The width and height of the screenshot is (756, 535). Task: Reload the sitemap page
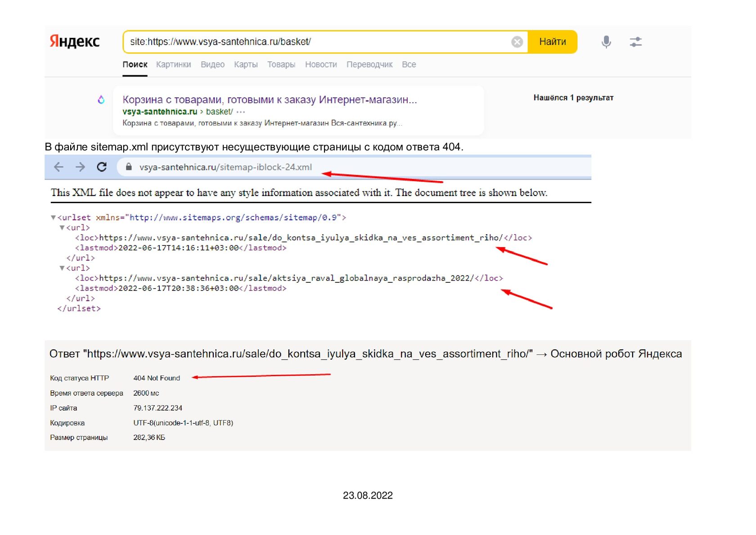point(102,167)
